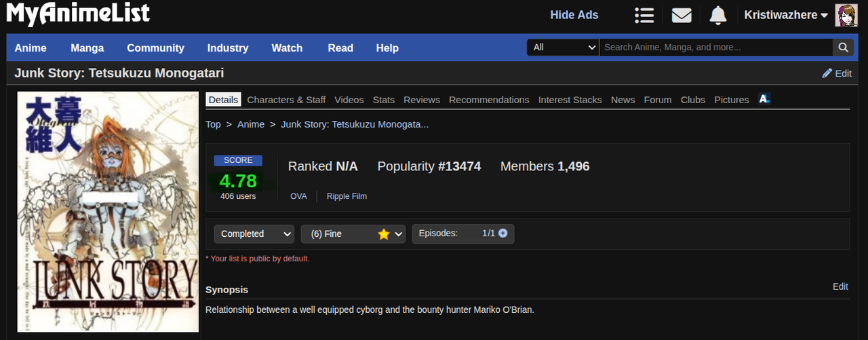Switch to the Videos tab

click(x=349, y=100)
